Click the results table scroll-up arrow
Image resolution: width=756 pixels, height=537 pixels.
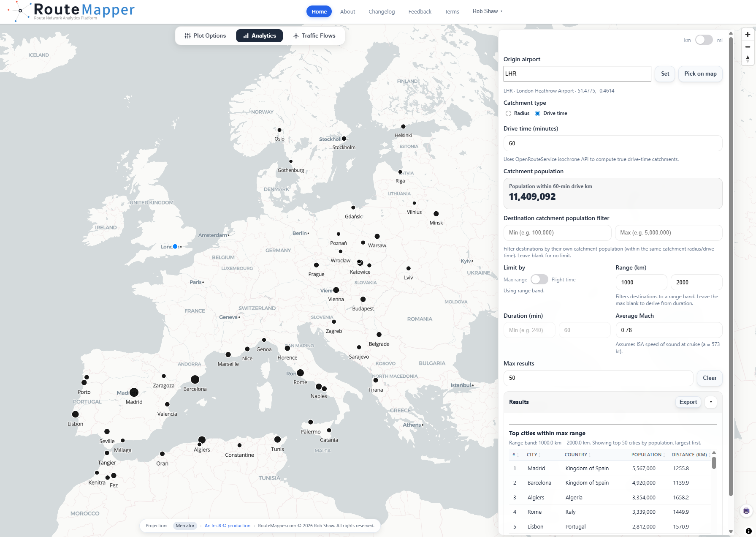(714, 453)
